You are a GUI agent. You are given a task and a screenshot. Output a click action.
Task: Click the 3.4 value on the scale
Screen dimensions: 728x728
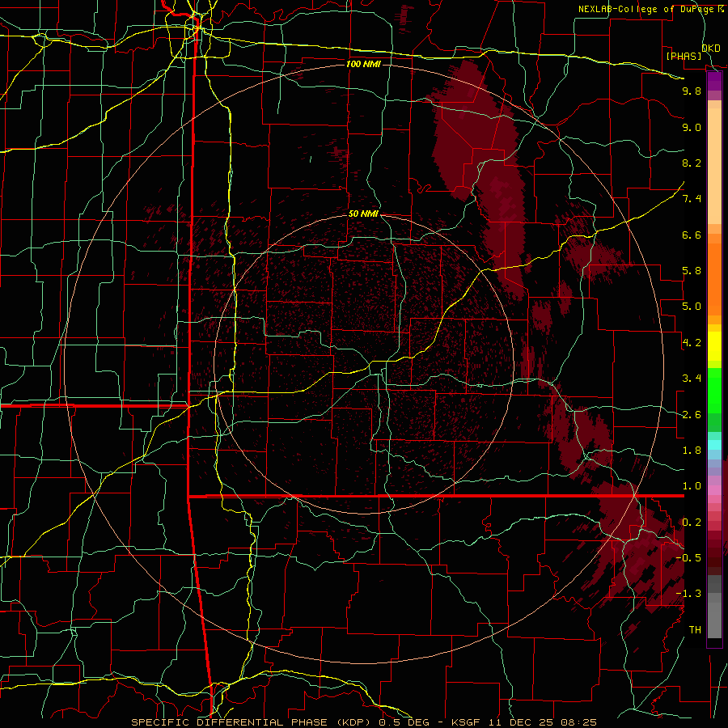coord(692,379)
